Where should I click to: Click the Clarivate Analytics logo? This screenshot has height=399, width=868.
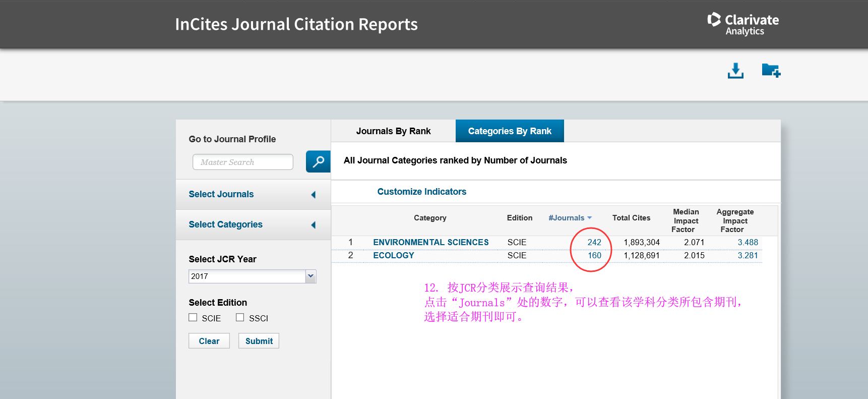(743, 24)
